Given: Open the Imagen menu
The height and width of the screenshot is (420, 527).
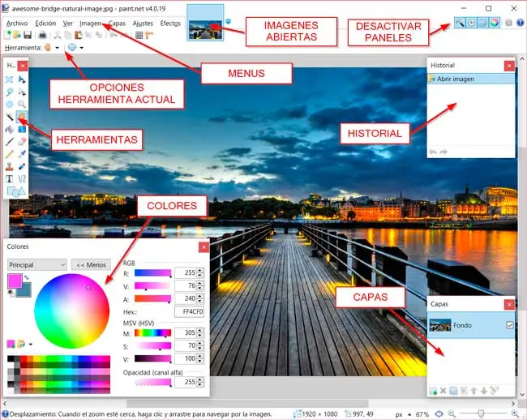Looking at the screenshot, I should coord(91,24).
